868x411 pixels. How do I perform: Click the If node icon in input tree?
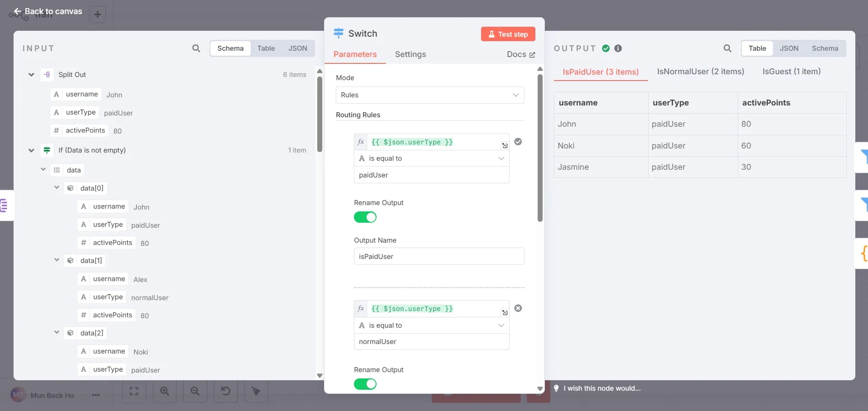point(47,150)
